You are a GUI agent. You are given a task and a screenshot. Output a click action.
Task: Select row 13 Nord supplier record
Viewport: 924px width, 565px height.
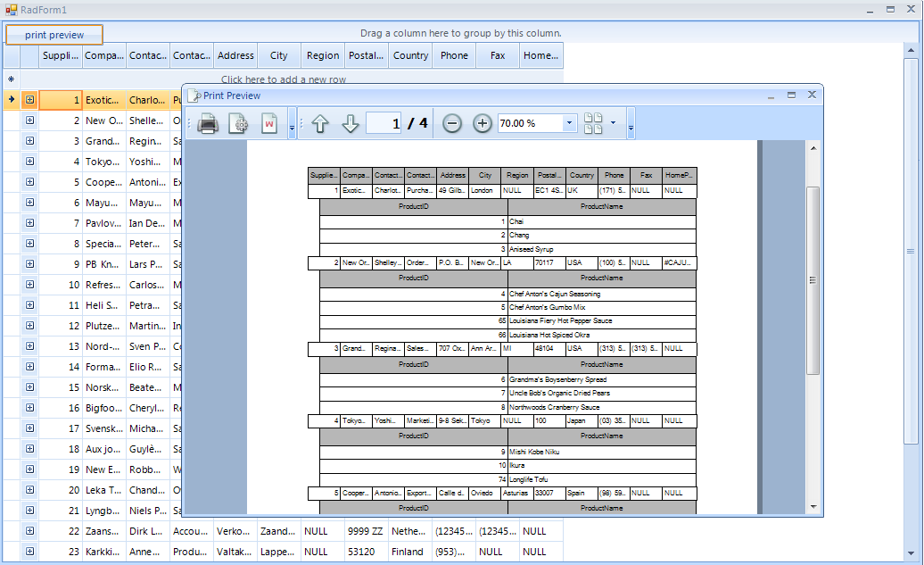(104, 346)
